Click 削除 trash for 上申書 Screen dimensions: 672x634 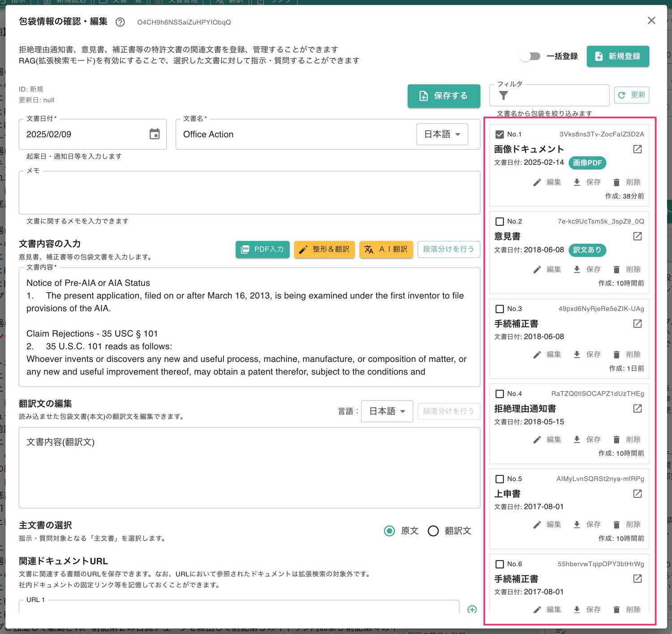coord(627,525)
